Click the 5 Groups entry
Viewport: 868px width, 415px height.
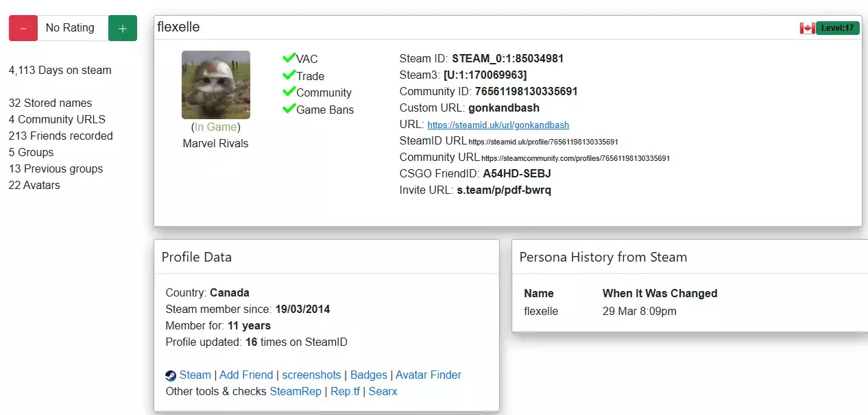tap(31, 152)
